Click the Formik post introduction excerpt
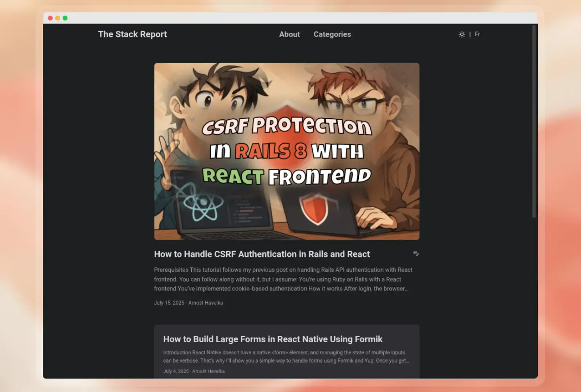The height and width of the screenshot is (392, 581). coord(285,356)
